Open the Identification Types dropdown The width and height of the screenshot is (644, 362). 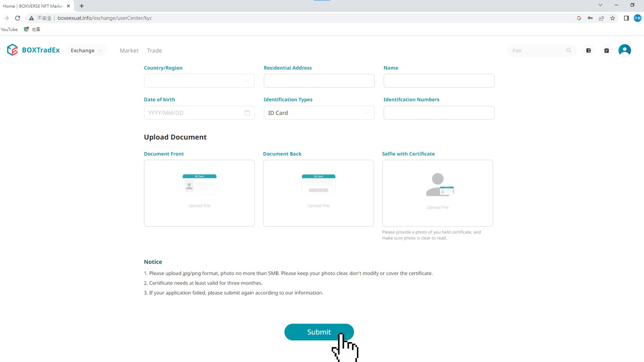(319, 113)
